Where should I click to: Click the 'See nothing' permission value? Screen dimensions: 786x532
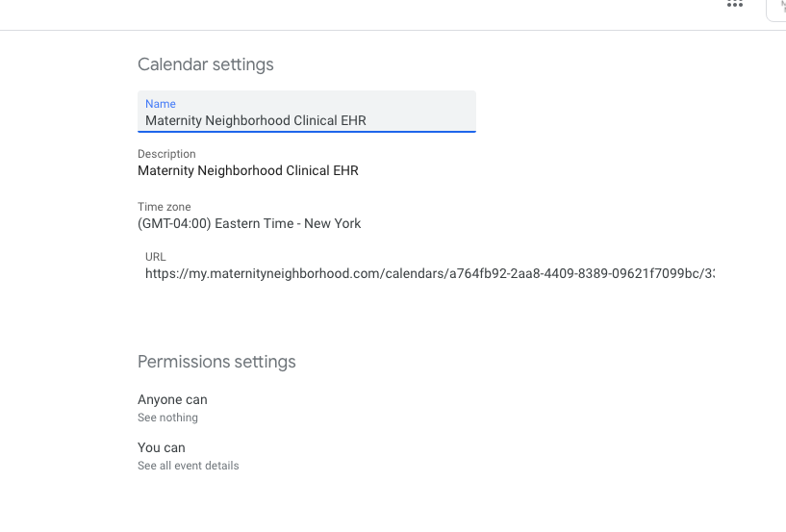click(168, 418)
